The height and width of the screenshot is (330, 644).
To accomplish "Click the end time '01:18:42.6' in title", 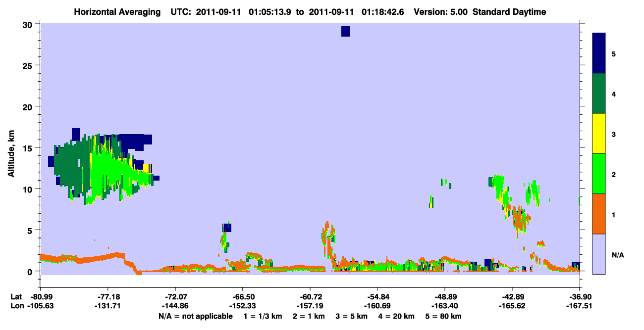I will (382, 12).
